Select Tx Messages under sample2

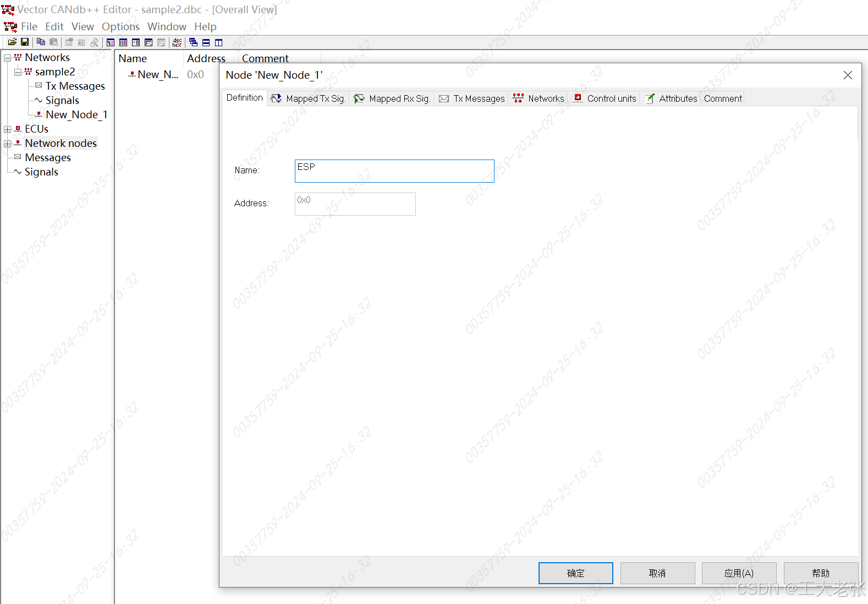pos(75,86)
